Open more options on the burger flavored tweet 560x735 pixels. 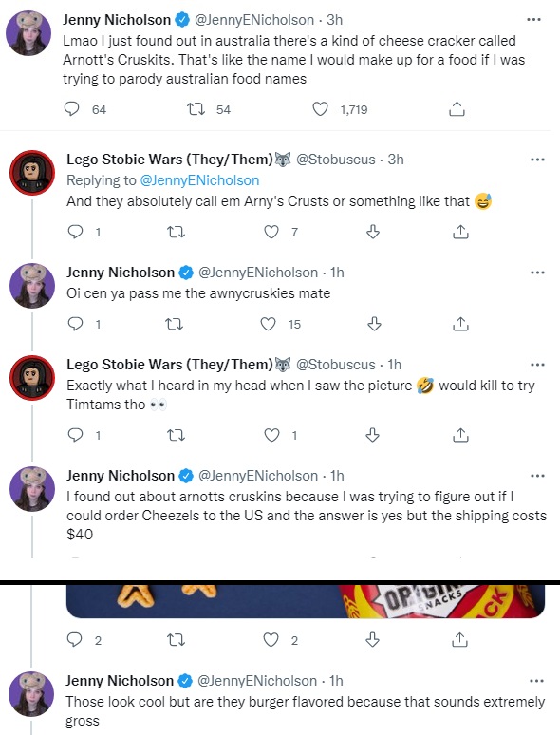pyautogui.click(x=536, y=681)
